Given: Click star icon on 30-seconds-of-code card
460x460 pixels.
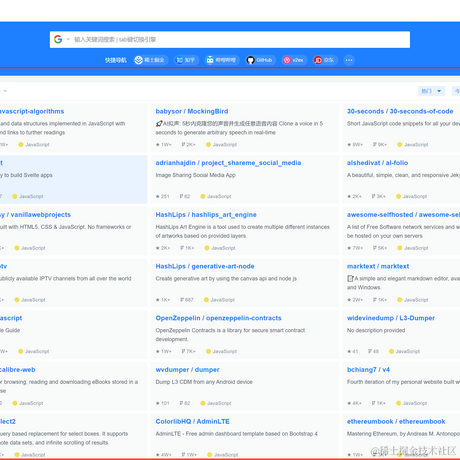Looking at the screenshot, I should (x=349, y=145).
